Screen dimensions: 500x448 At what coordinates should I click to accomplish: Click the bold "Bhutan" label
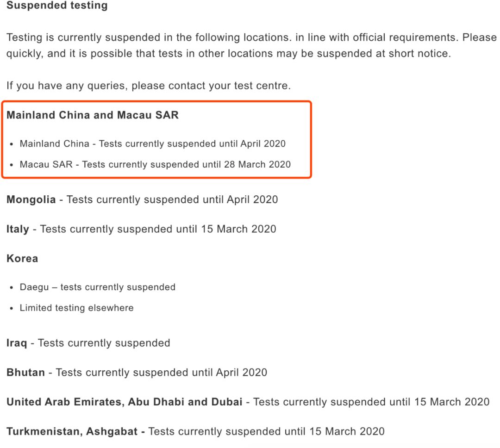point(25,372)
